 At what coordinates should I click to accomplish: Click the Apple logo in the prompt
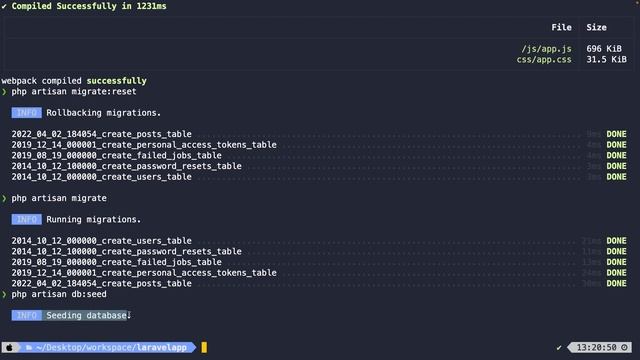tap(9, 347)
